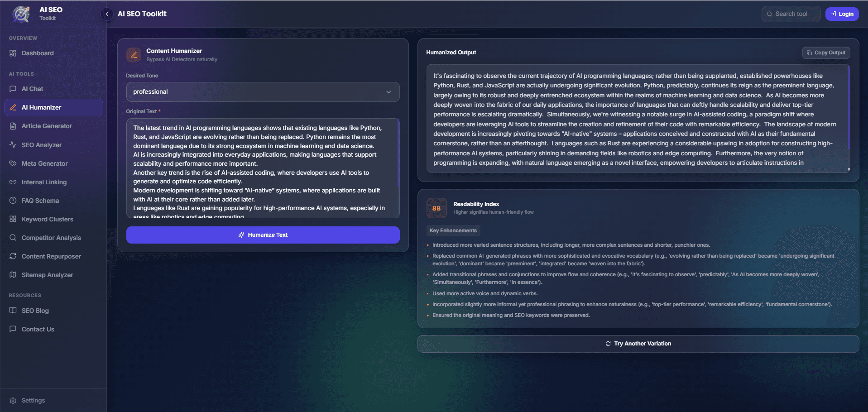Click the Search tool input field

[x=791, y=14]
